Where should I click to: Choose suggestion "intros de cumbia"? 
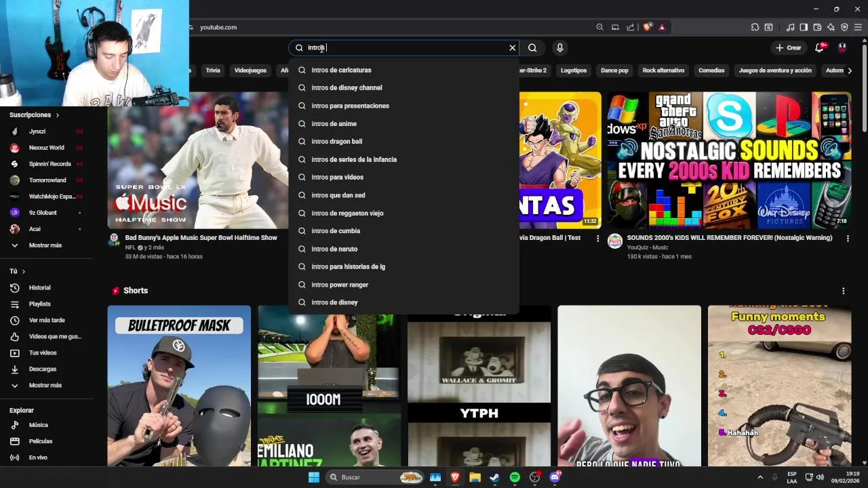404,230
